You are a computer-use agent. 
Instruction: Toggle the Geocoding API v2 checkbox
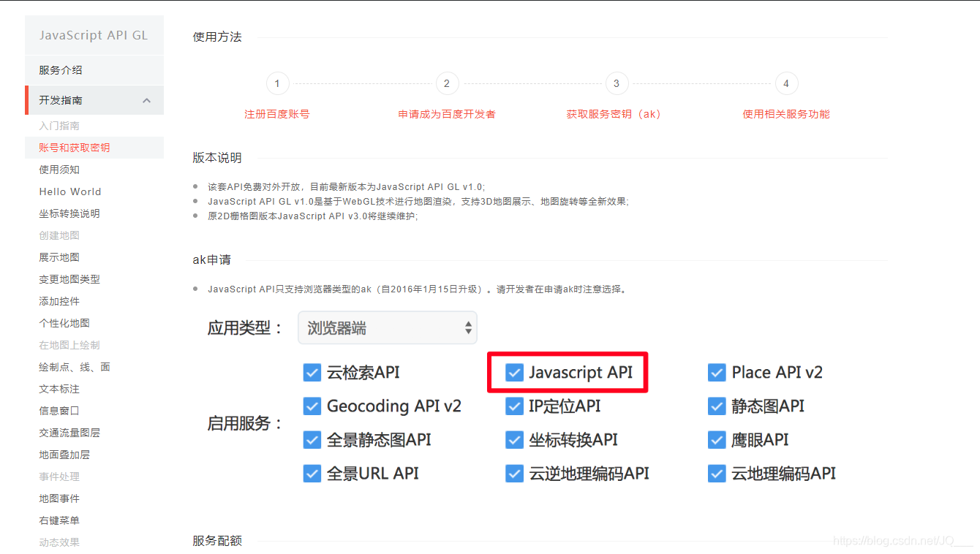click(x=312, y=406)
